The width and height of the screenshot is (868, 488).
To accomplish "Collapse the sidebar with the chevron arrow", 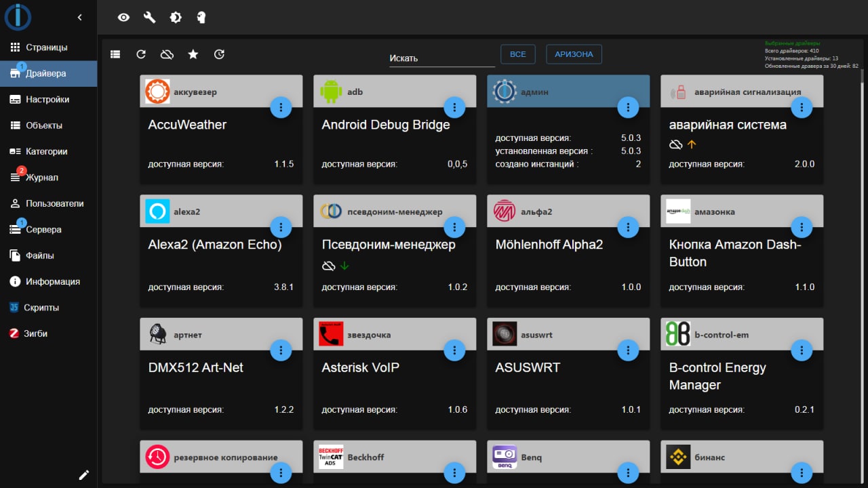I will pos(79,17).
